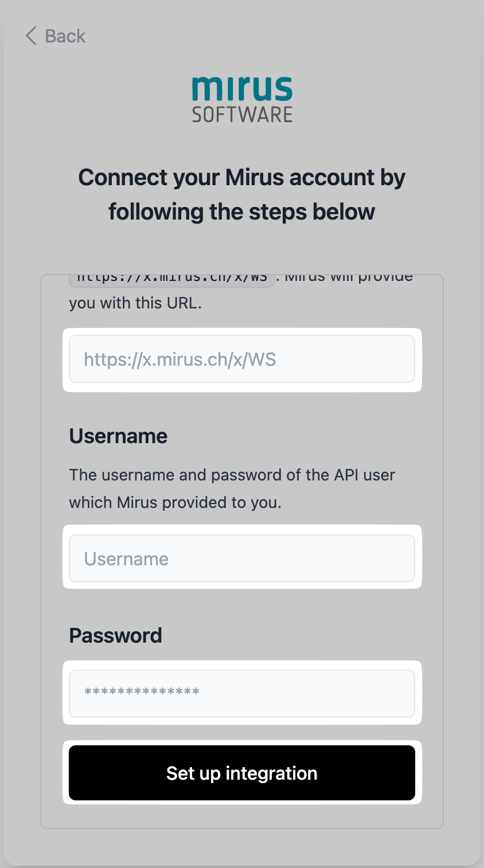The height and width of the screenshot is (868, 484).
Task: Click the 'Connect your Mirus account by' heading line
Action: pyautogui.click(x=241, y=178)
